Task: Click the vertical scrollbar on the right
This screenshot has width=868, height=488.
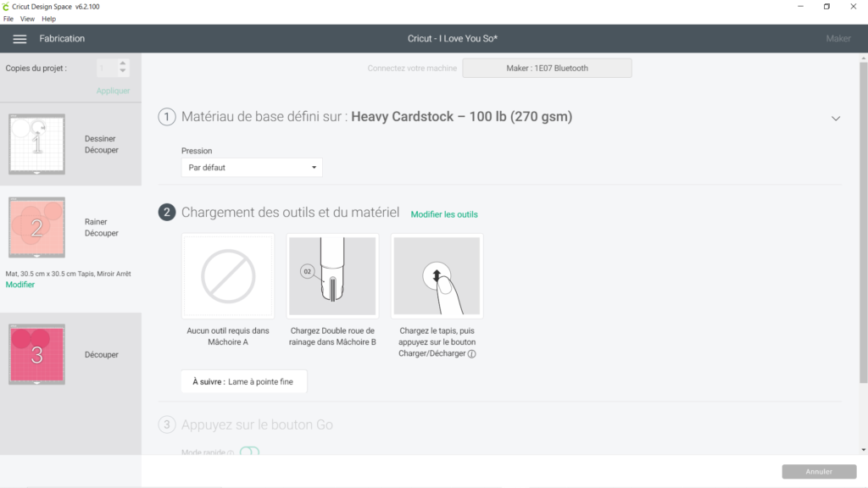Action: point(863,221)
